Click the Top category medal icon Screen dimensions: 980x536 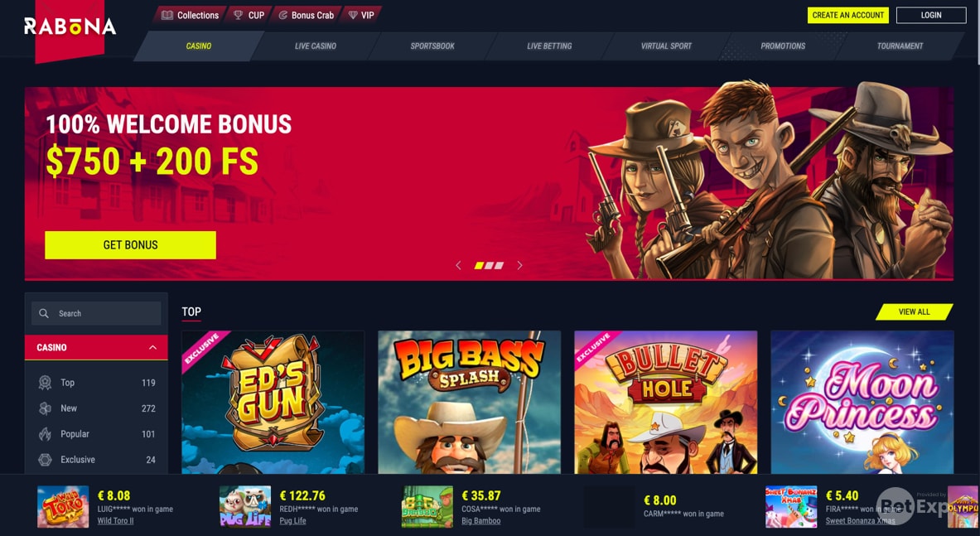point(45,382)
